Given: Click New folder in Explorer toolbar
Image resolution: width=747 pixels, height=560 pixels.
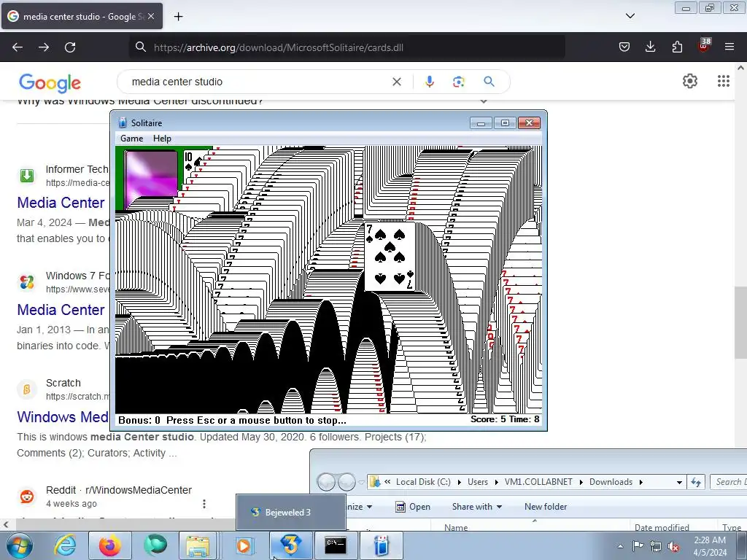Looking at the screenshot, I should (x=546, y=507).
